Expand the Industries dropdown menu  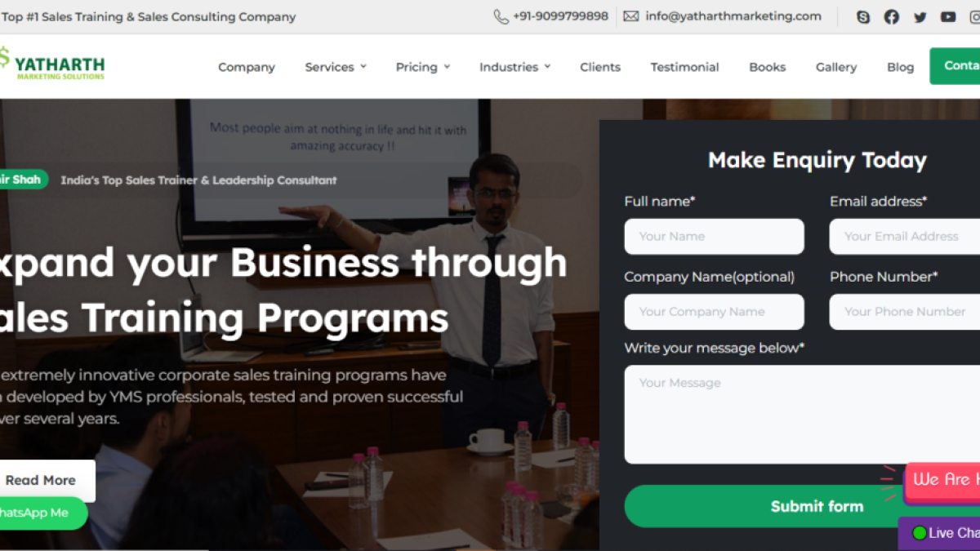point(514,67)
